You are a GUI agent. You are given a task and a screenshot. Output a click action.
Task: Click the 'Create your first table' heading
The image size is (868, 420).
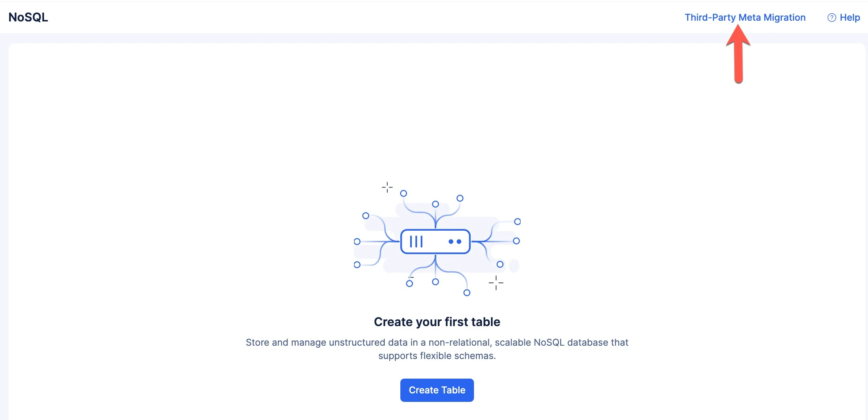click(437, 322)
